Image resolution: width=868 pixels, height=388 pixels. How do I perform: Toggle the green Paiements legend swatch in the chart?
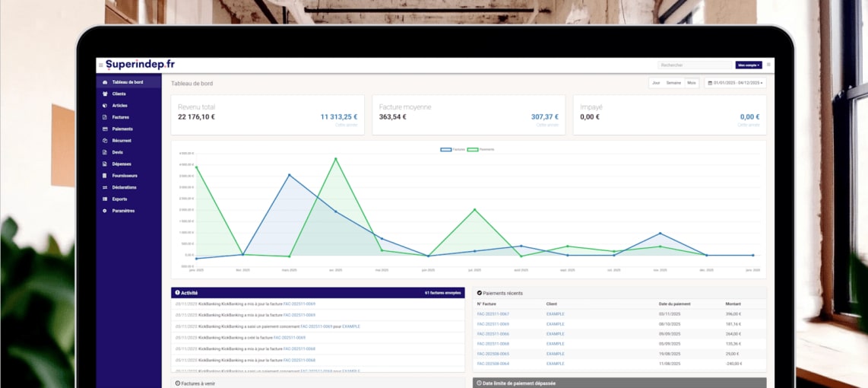pos(472,150)
